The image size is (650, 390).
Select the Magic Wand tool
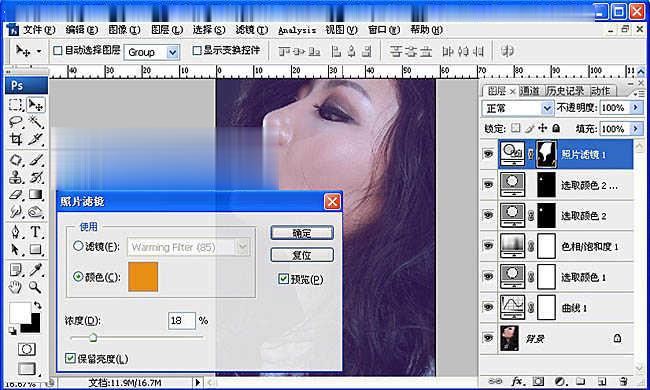pyautogui.click(x=36, y=122)
